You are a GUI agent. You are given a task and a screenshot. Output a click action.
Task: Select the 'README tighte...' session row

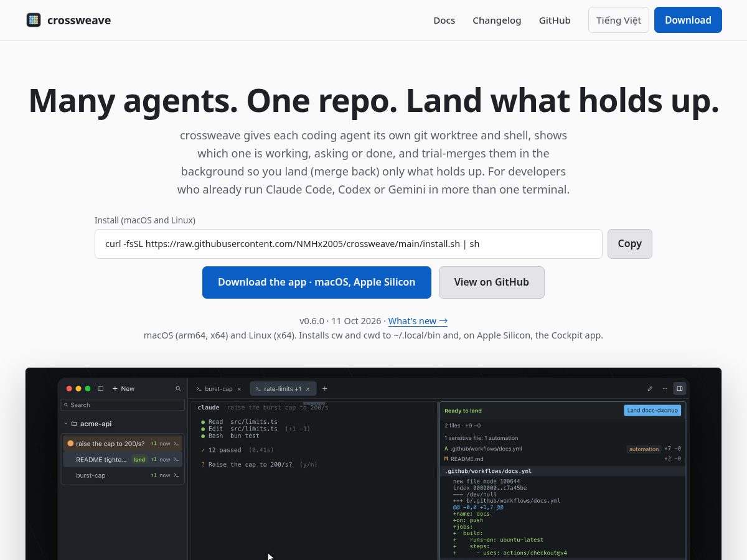coord(123,459)
